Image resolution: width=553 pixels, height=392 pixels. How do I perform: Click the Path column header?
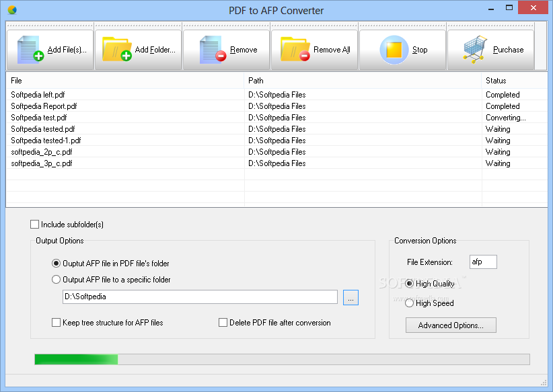coord(363,81)
